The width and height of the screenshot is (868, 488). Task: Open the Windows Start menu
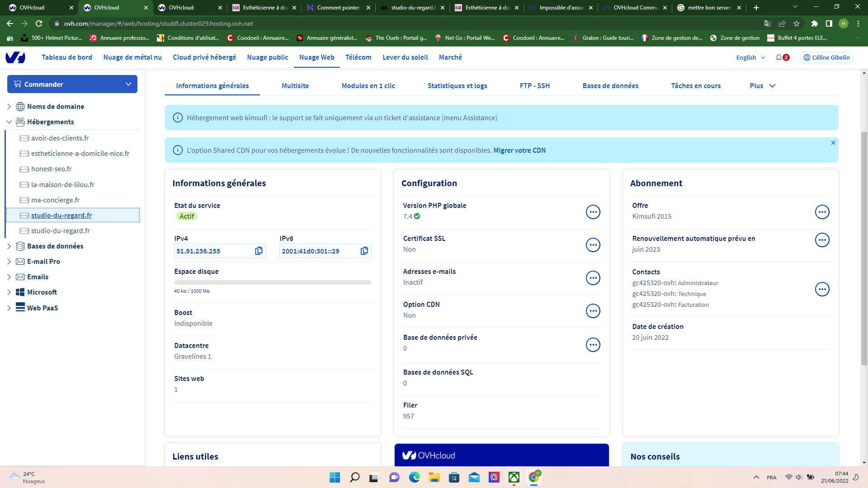335,477
